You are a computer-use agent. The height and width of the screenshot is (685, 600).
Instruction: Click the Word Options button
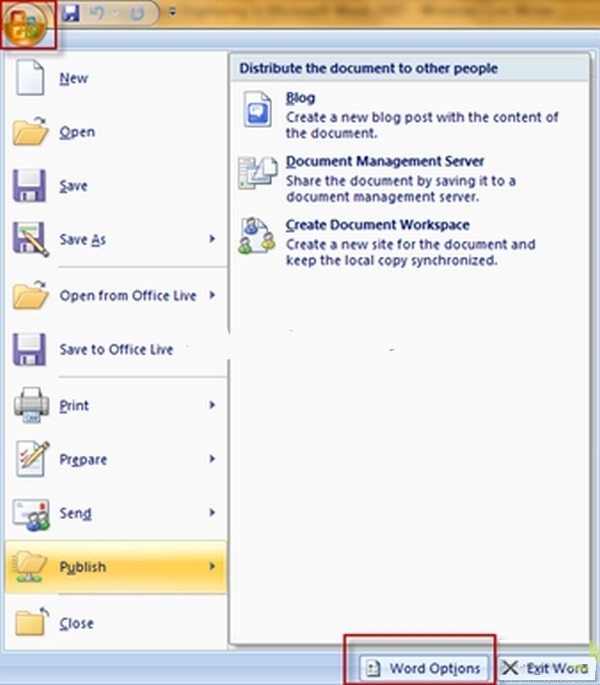point(423,668)
